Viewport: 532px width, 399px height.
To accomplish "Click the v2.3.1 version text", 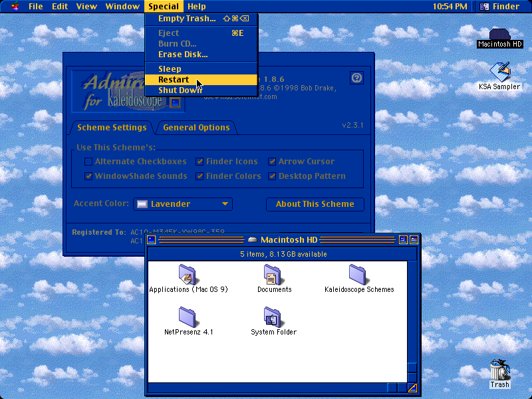I will pos(352,125).
